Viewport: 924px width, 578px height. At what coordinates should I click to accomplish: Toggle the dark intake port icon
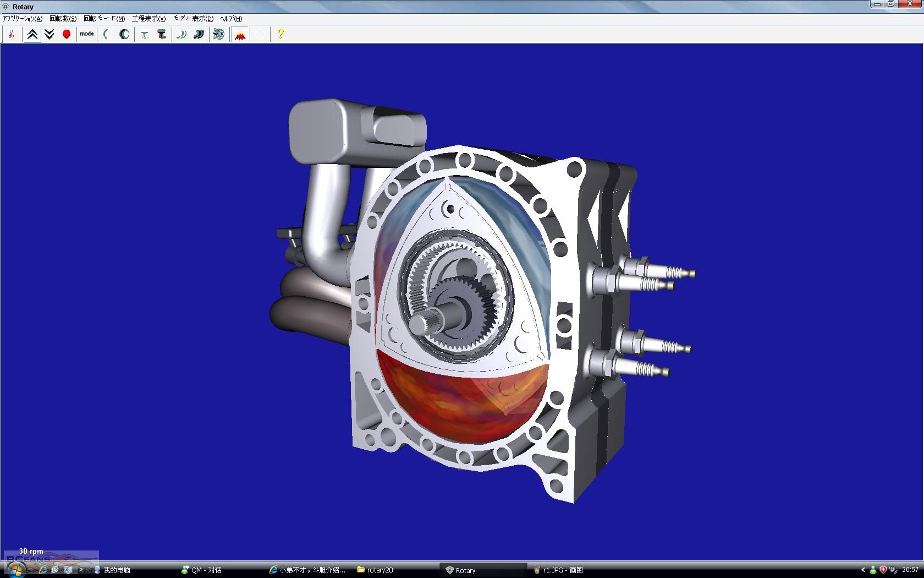point(162,34)
